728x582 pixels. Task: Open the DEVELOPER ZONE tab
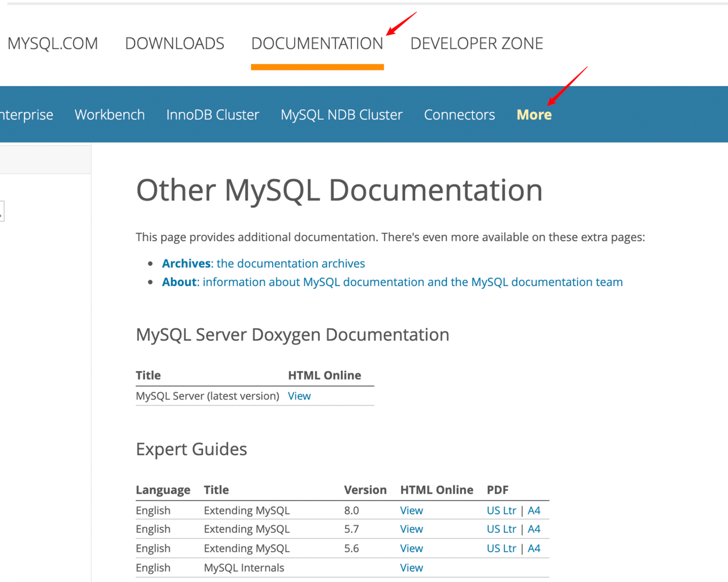pyautogui.click(x=476, y=44)
